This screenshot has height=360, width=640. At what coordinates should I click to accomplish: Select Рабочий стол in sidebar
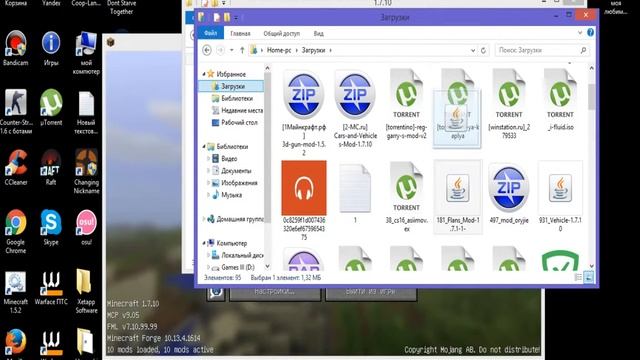[x=235, y=122]
